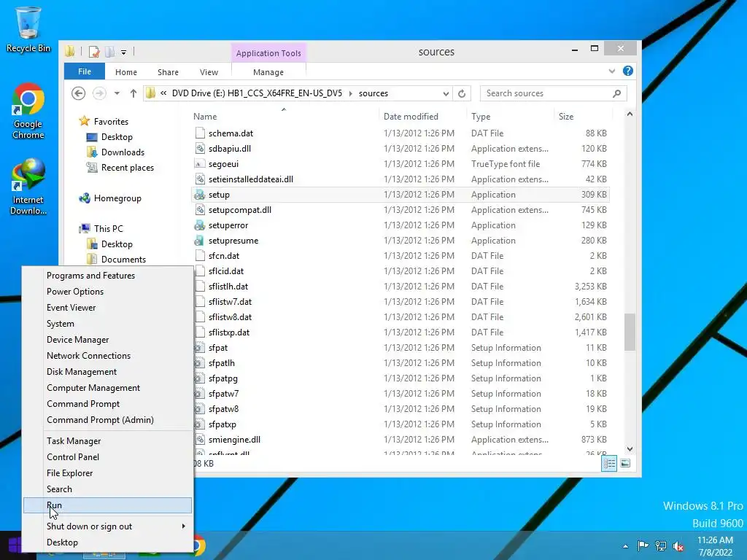Click the file list scrollbar thumb
747x560 pixels.
tap(630, 332)
